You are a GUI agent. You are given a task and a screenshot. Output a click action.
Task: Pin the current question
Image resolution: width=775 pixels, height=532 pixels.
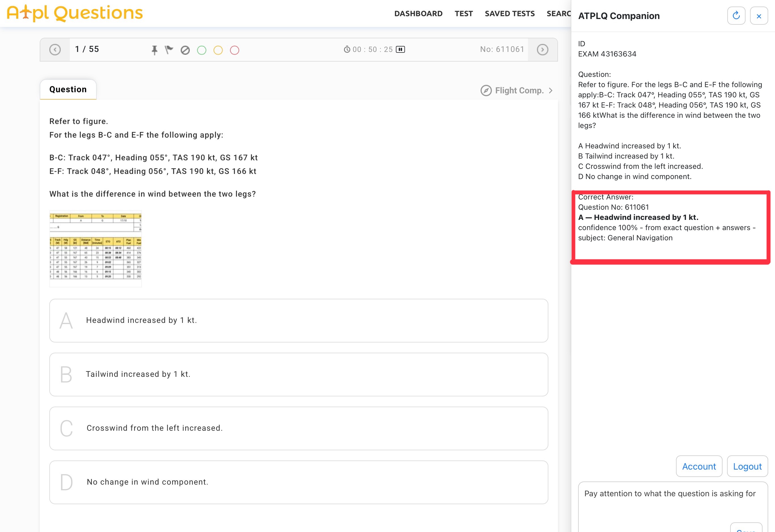[x=155, y=49]
